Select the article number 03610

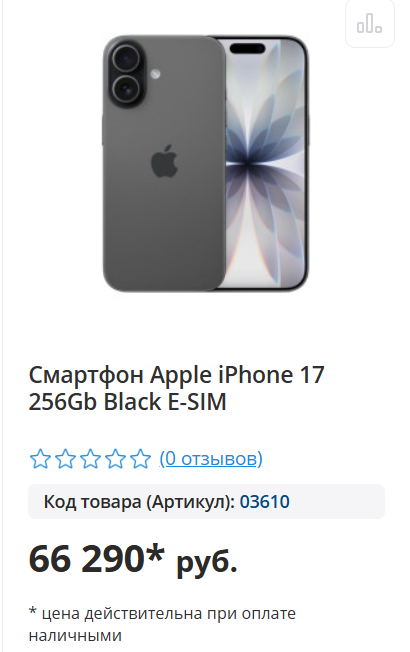264,501
